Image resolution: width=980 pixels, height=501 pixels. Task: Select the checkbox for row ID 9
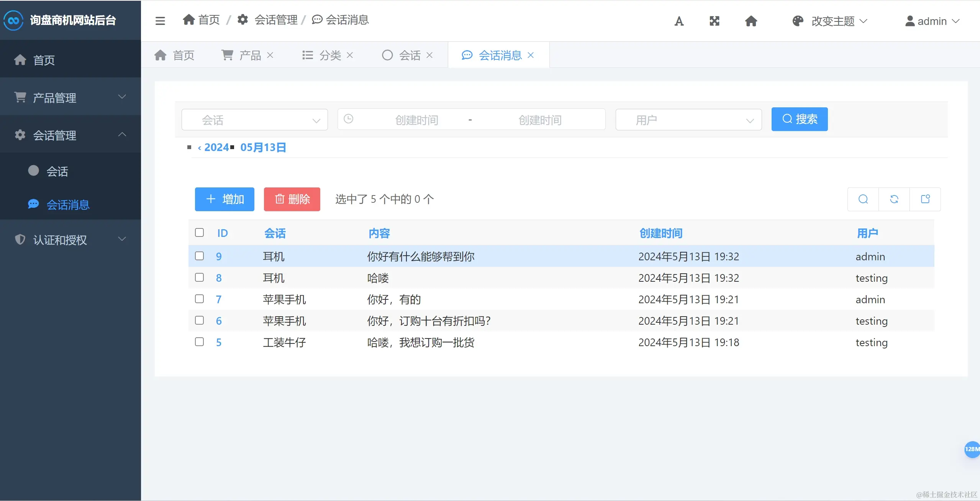(199, 256)
